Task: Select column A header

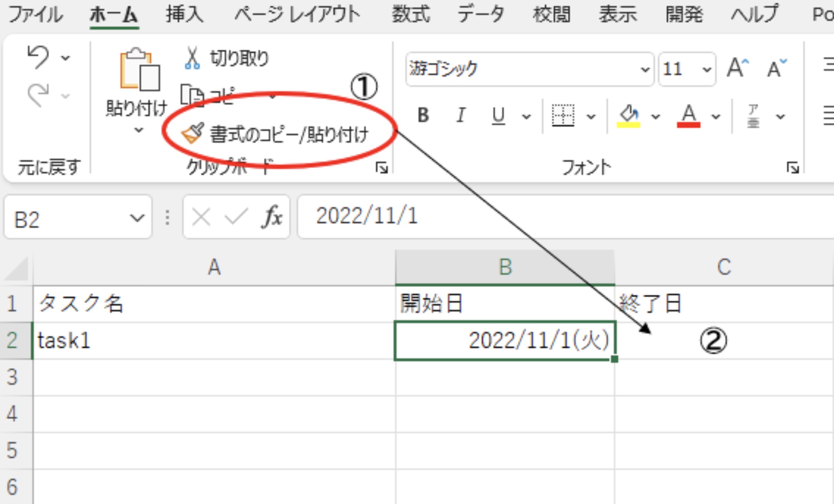Action: tap(214, 267)
